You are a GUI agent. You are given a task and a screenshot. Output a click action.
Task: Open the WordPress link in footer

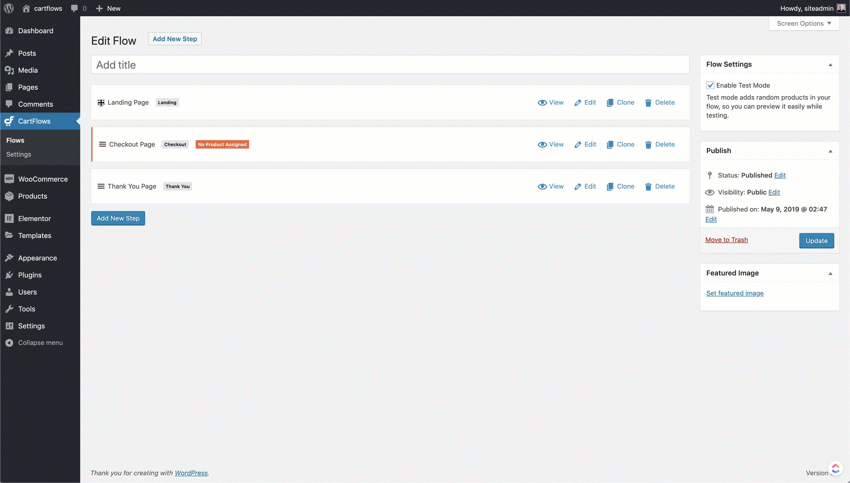point(191,473)
